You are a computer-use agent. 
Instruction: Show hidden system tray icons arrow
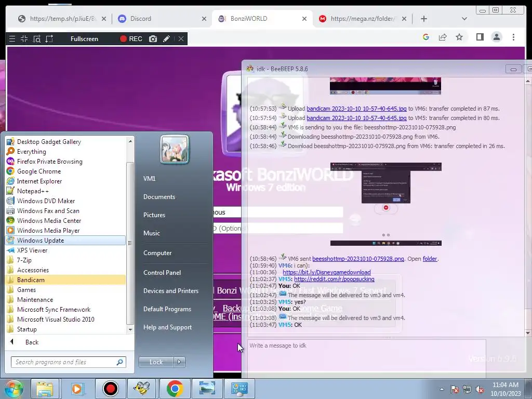[x=442, y=389]
